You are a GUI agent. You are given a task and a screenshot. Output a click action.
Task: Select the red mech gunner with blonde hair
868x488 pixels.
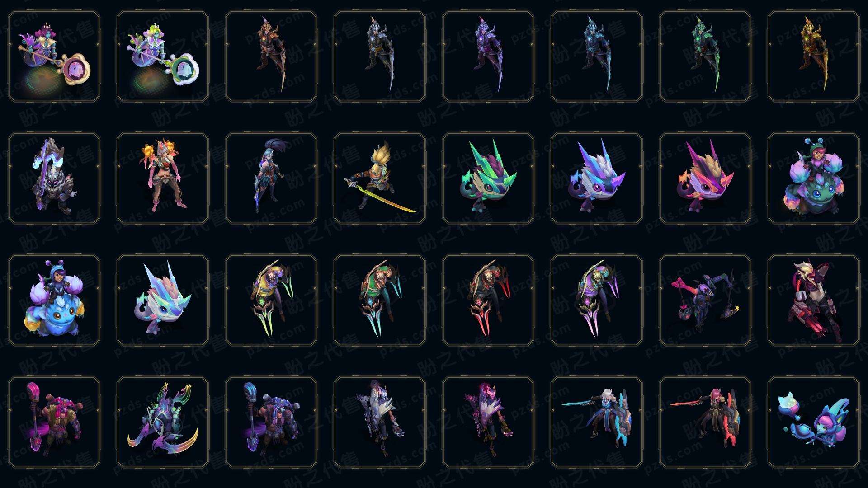point(814,300)
